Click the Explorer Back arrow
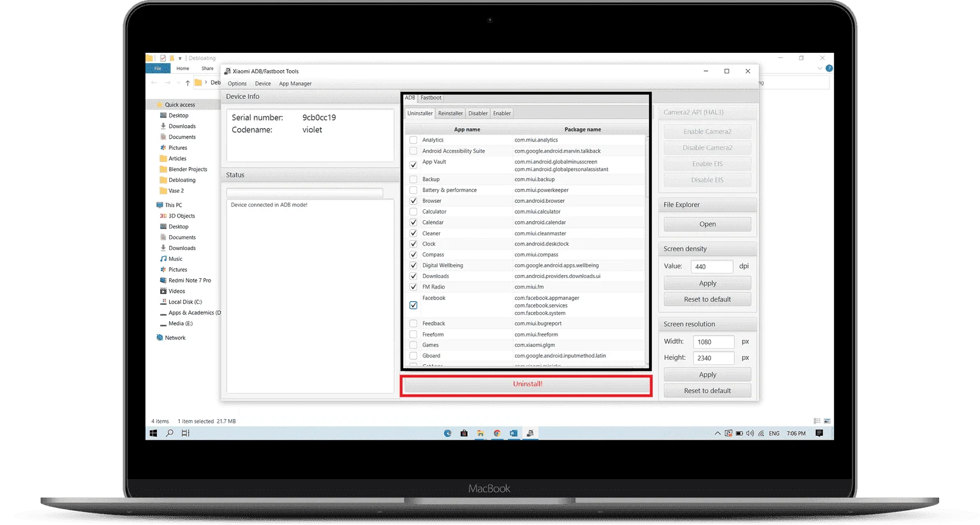This screenshot has height=525, width=980. (154, 82)
